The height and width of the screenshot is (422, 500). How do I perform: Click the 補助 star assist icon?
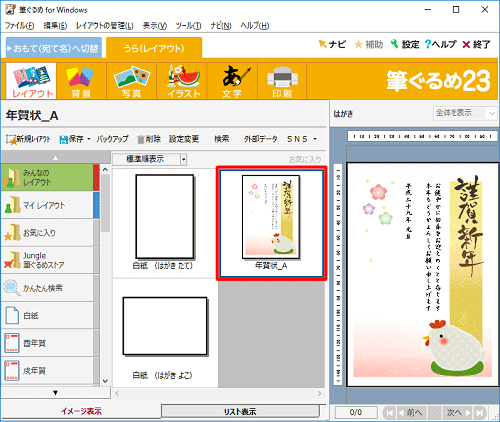[369, 44]
